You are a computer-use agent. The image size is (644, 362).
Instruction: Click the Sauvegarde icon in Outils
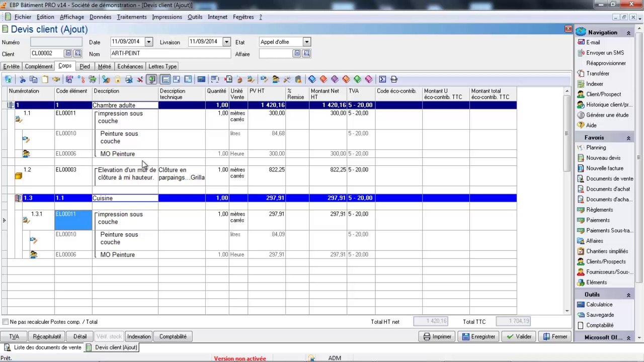point(581,315)
